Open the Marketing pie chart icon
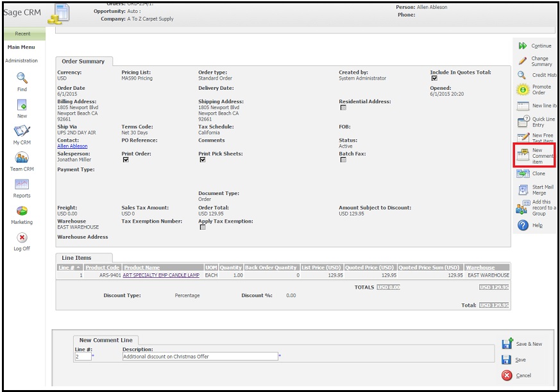 click(x=22, y=211)
